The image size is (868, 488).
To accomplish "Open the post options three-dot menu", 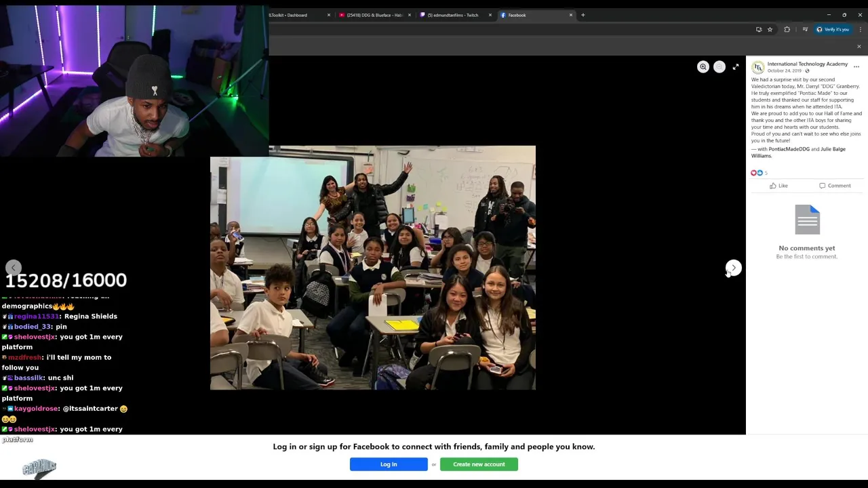I will 856,66.
